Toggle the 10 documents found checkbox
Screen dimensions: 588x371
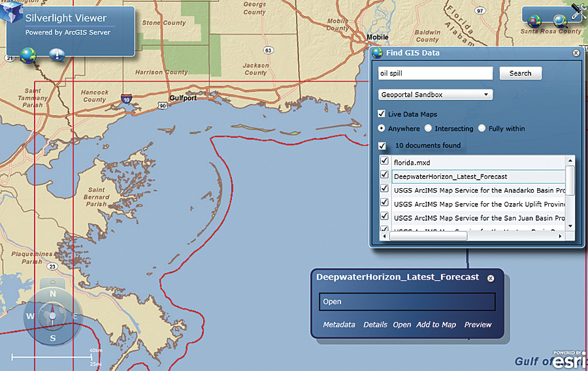point(382,146)
